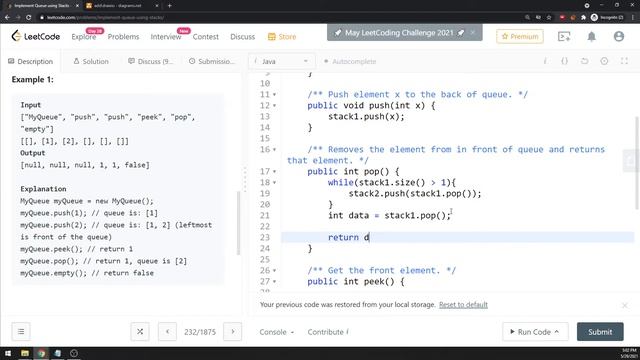Open the Discuss page
The height and width of the screenshot is (360, 640).
[242, 37]
